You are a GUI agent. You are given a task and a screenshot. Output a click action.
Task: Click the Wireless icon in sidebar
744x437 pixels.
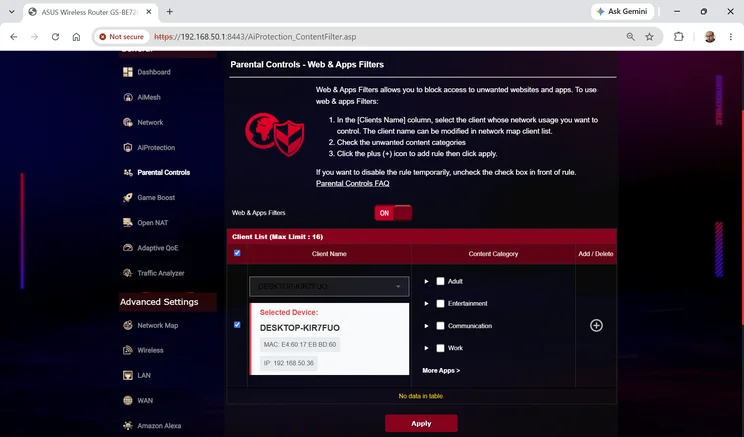click(128, 350)
